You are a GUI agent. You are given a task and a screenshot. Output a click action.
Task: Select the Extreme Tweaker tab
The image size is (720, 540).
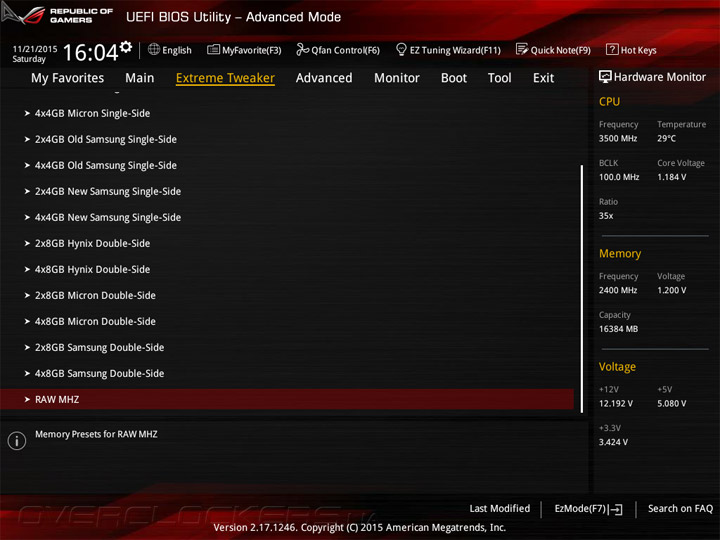pyautogui.click(x=225, y=78)
